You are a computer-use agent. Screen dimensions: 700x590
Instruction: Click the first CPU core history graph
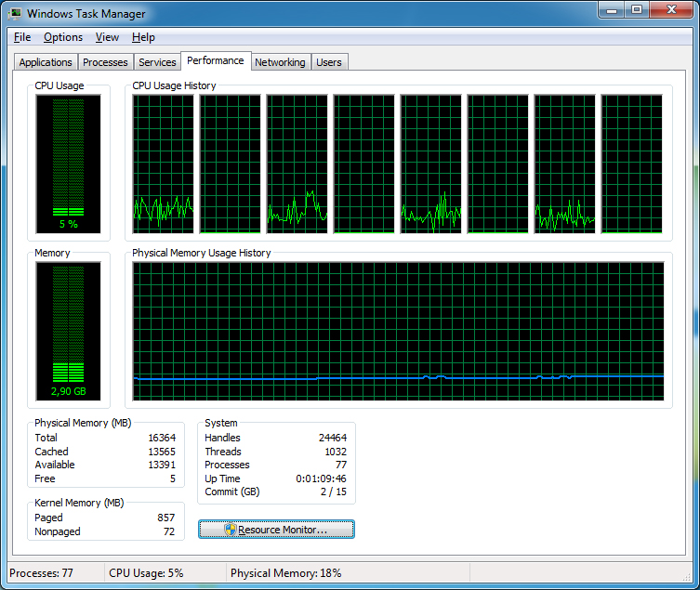[164, 164]
